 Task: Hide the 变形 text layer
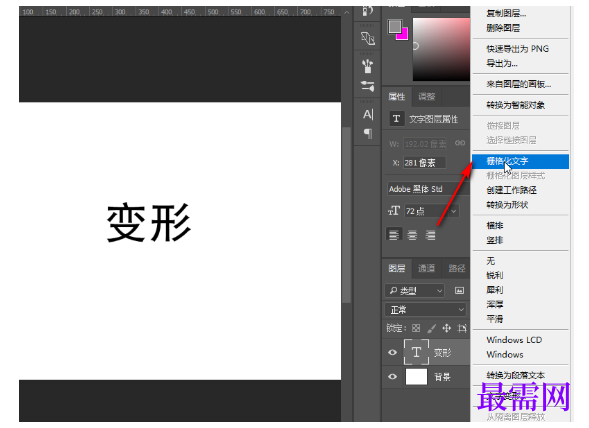[x=393, y=352]
